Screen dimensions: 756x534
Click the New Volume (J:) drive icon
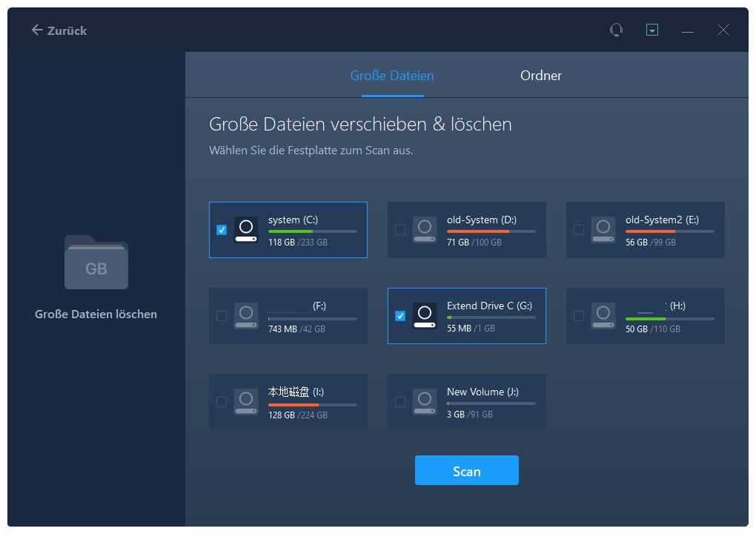(x=425, y=401)
